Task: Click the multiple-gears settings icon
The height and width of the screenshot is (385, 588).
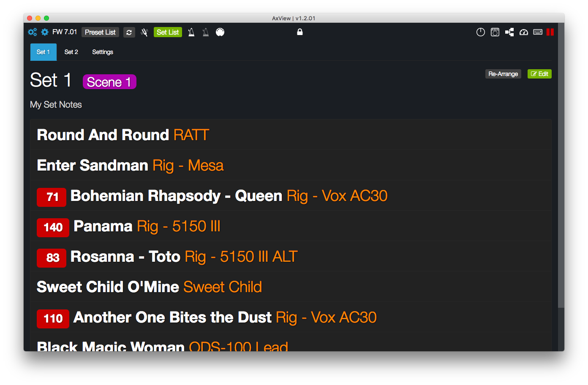Action: (32, 32)
